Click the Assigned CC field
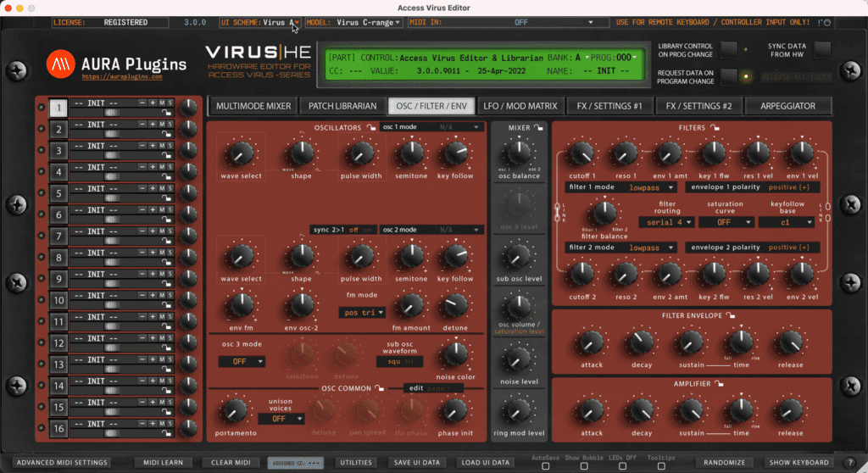Screen dimensions: 868x473 [295, 463]
